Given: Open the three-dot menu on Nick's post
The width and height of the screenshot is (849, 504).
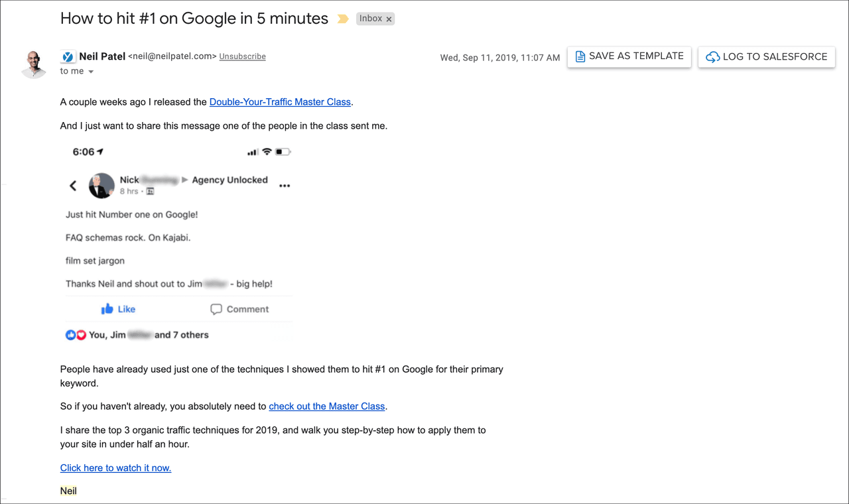Looking at the screenshot, I should [285, 186].
